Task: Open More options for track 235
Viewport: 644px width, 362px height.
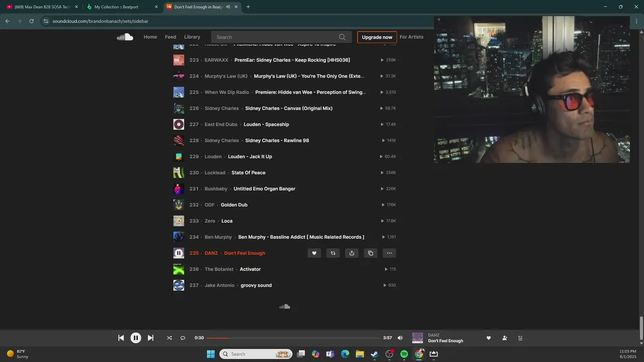Action: [x=389, y=253]
